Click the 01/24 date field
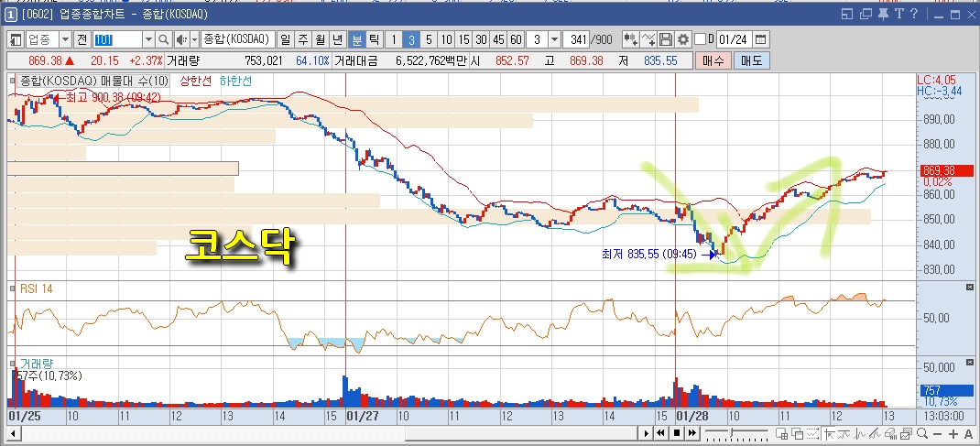980x446 pixels. (x=734, y=40)
